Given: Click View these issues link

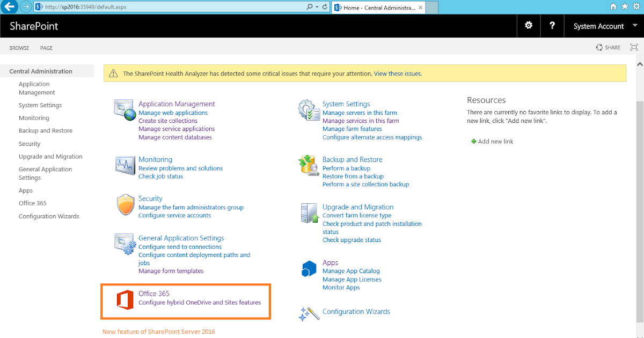Looking at the screenshot, I should coord(398,74).
